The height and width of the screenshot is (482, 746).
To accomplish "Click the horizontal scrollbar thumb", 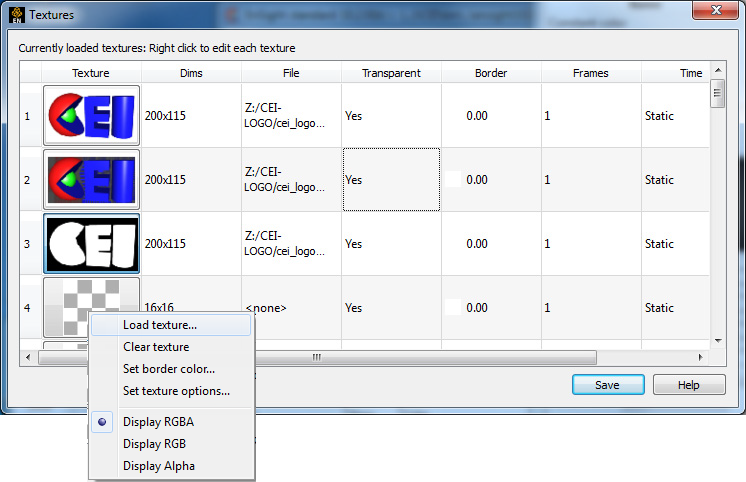I will 317,357.
